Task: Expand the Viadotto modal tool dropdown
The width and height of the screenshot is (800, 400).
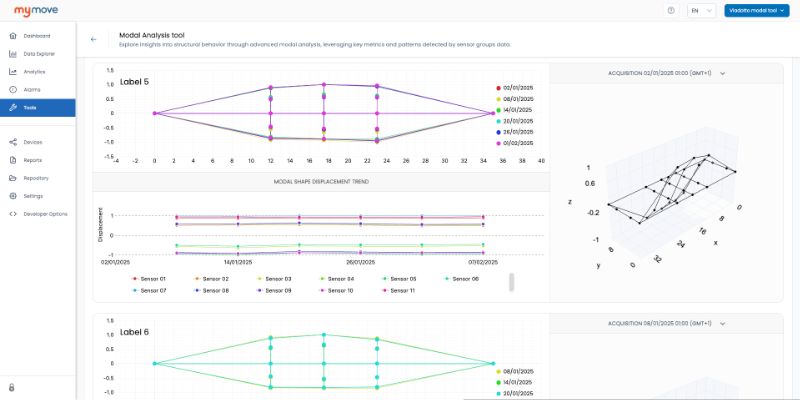Action: (x=757, y=10)
